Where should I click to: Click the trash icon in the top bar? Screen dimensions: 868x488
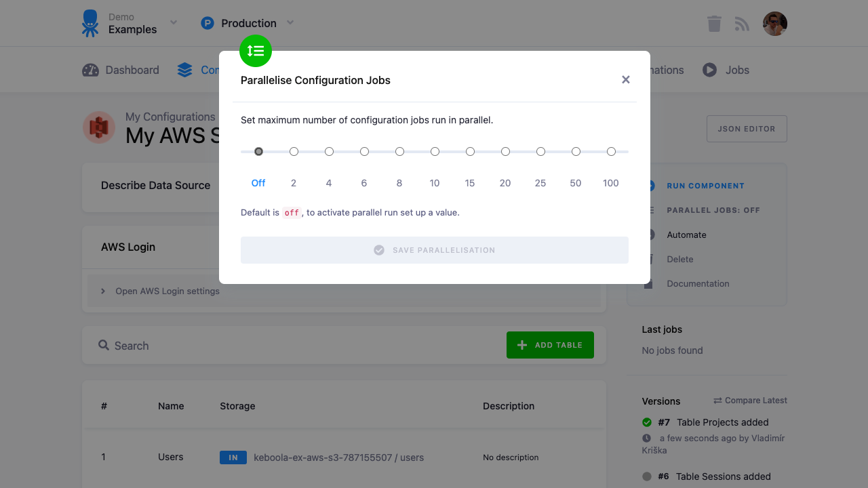point(713,23)
